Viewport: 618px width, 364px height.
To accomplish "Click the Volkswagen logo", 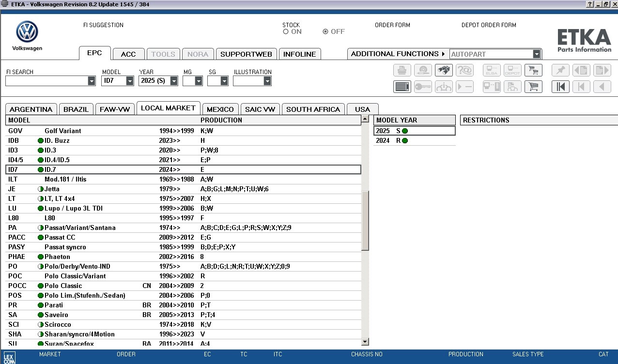I will 27,32.
